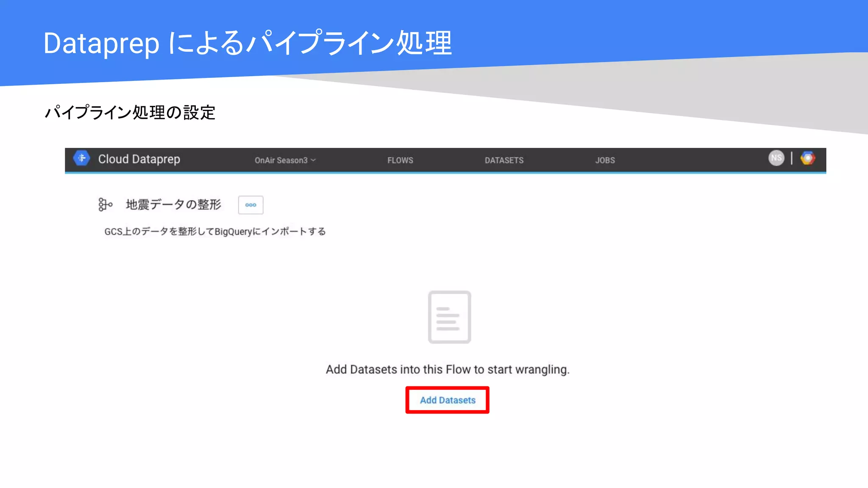
Task: Open the FLOWS tab
Action: tap(400, 161)
